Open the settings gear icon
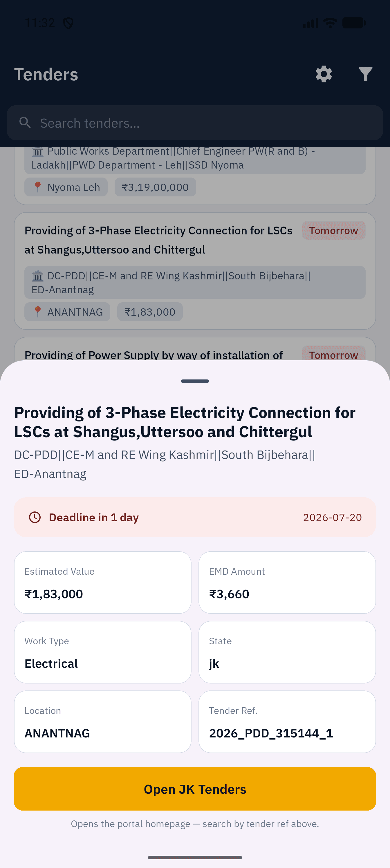390x868 pixels. coord(324,74)
